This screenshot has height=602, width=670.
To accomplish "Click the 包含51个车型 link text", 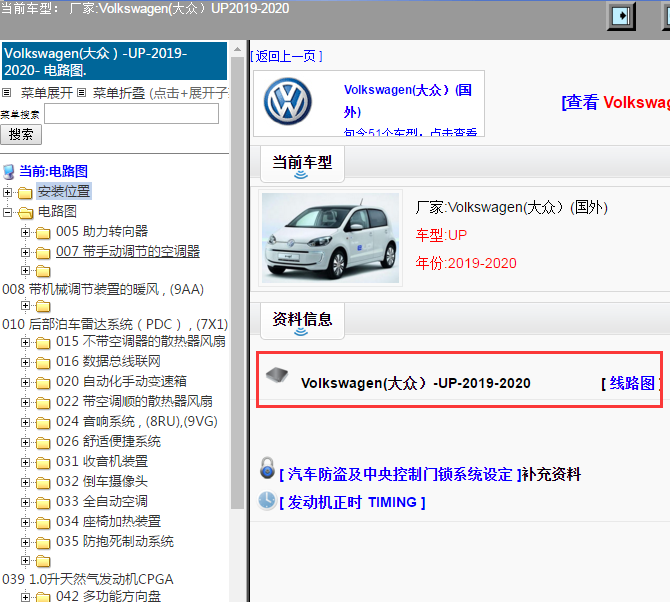I will 410,132.
